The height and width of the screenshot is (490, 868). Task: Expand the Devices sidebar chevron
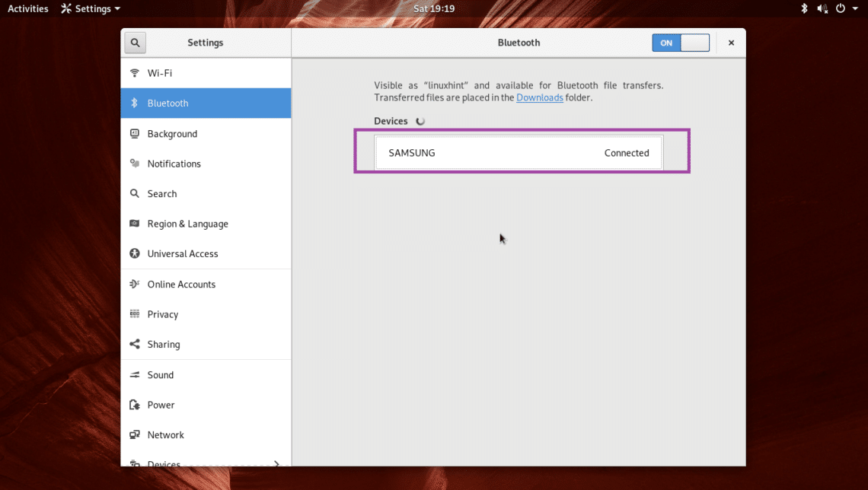[276, 463]
